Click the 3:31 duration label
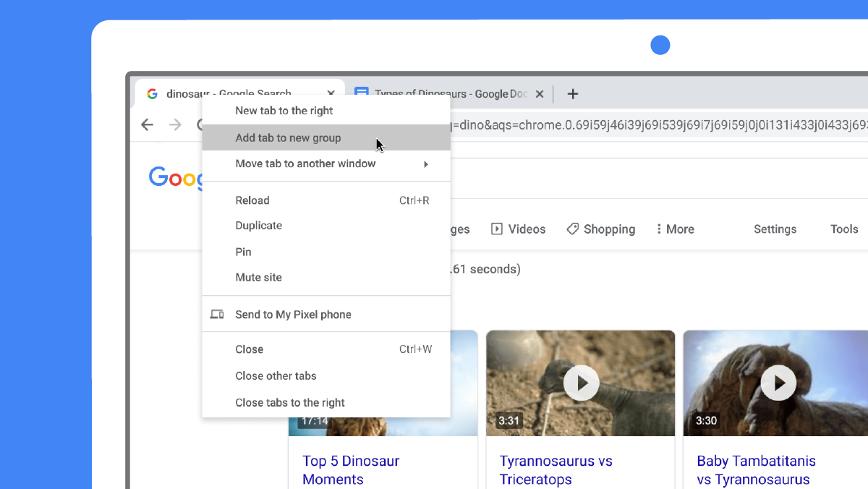Screen dimensions: 868x489 (x=509, y=420)
